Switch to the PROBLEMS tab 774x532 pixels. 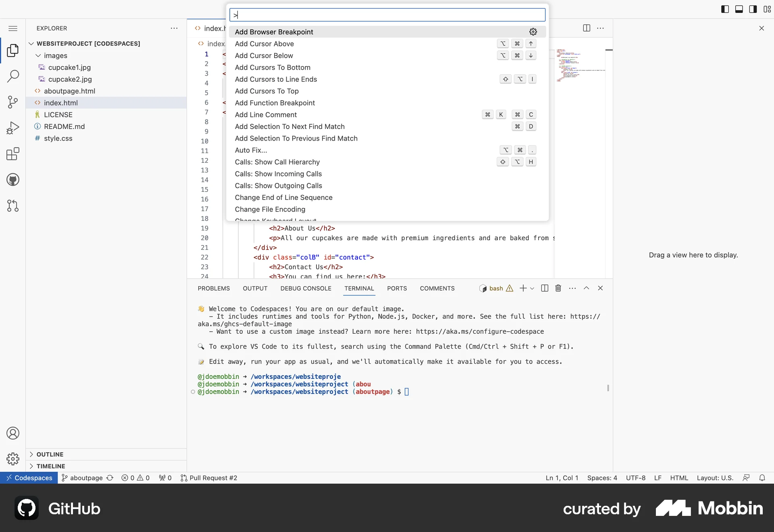tap(214, 288)
